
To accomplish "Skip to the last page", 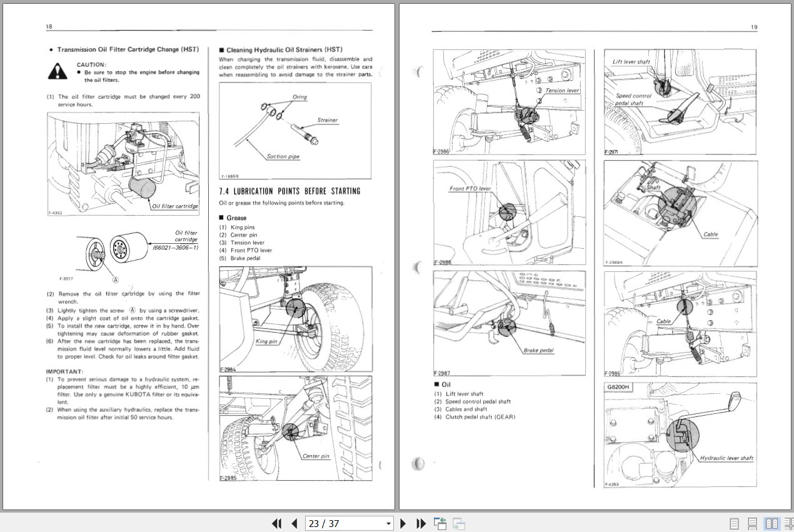I will point(421,523).
